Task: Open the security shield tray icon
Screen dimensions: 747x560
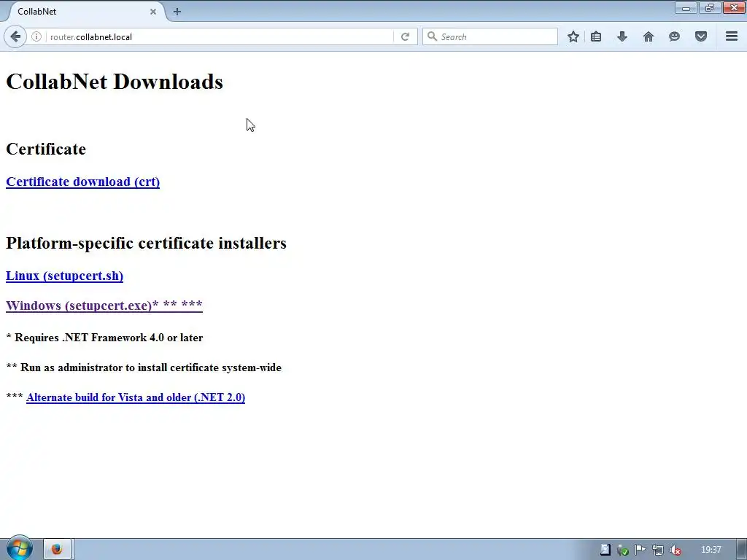Action: pos(623,550)
